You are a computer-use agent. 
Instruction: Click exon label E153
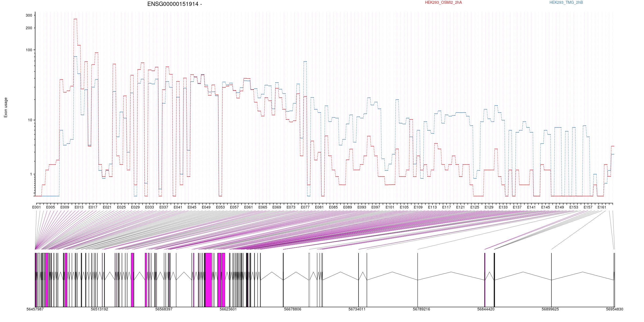[574, 207]
